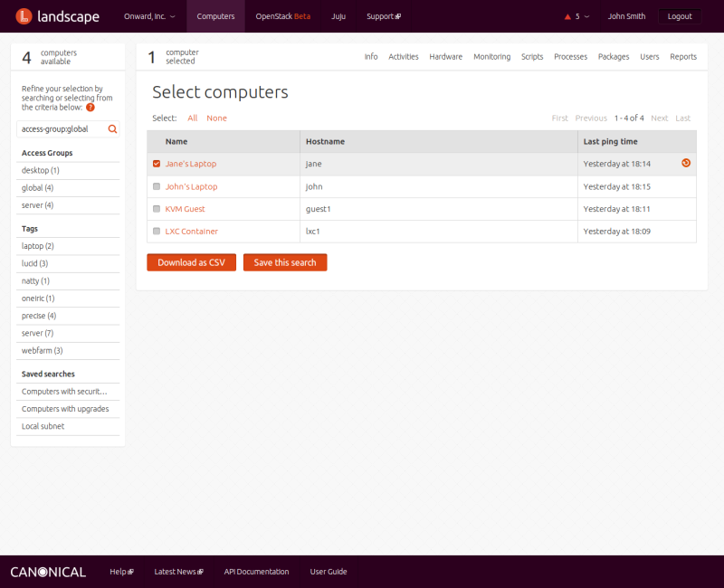
Task: Open the Packages tab
Action: [614, 57]
